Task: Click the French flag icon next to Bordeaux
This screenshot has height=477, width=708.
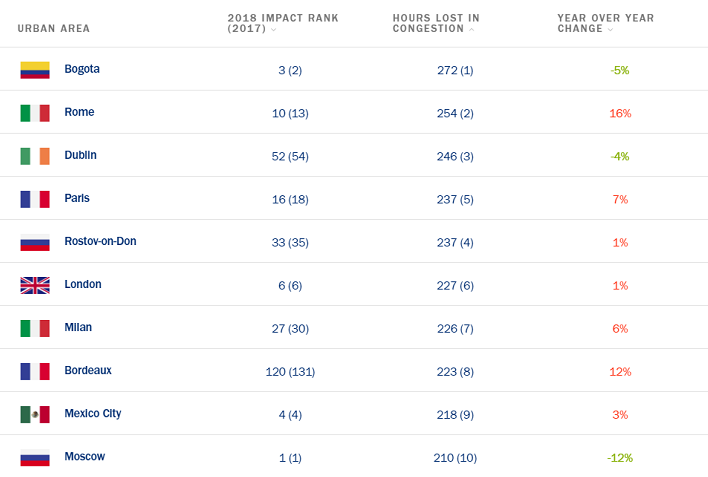Action: pyautogui.click(x=35, y=371)
